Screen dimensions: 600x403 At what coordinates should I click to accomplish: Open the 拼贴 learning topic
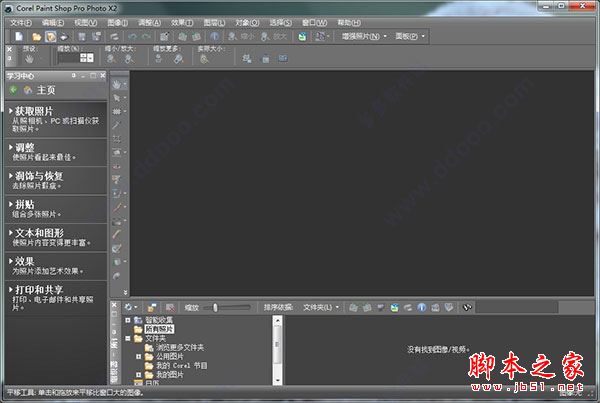pos(56,209)
